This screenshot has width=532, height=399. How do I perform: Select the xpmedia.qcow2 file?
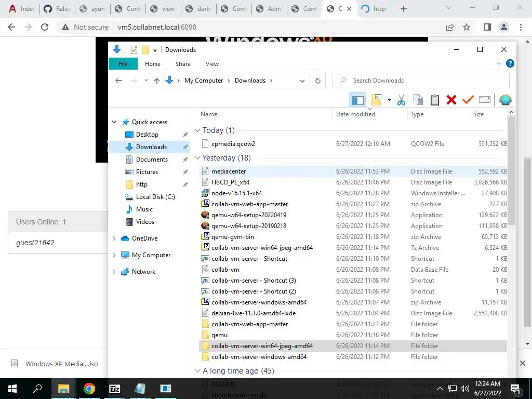233,144
